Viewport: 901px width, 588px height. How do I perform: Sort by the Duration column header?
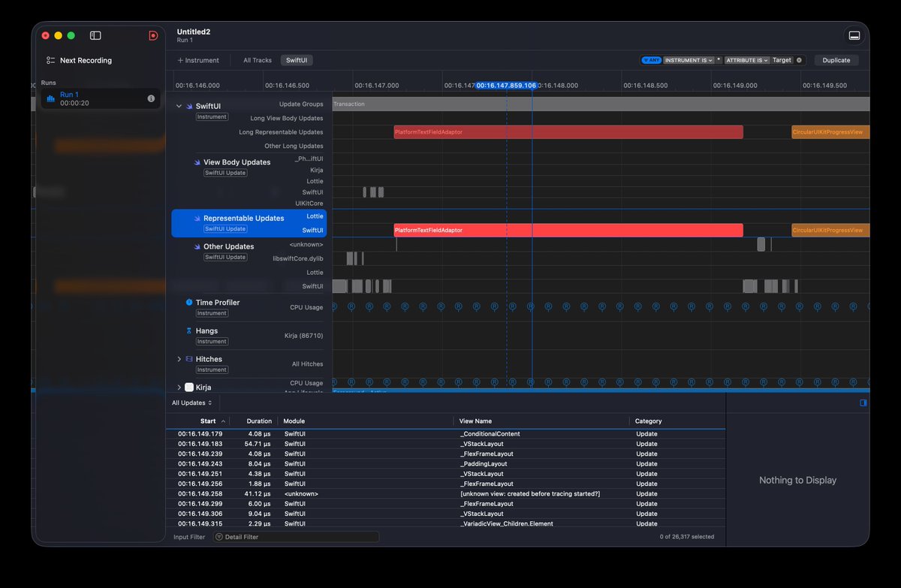click(x=259, y=421)
